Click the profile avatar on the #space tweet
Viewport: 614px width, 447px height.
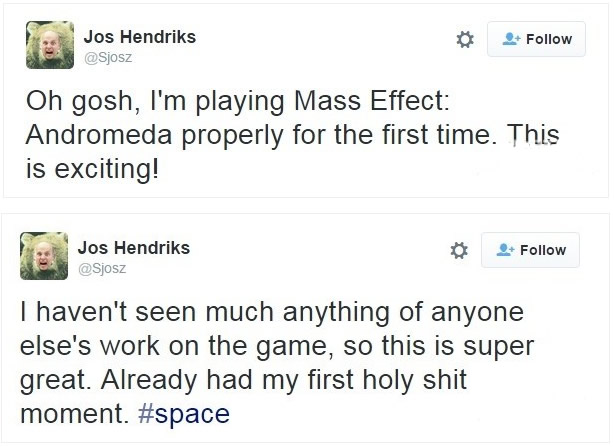pyautogui.click(x=45, y=257)
